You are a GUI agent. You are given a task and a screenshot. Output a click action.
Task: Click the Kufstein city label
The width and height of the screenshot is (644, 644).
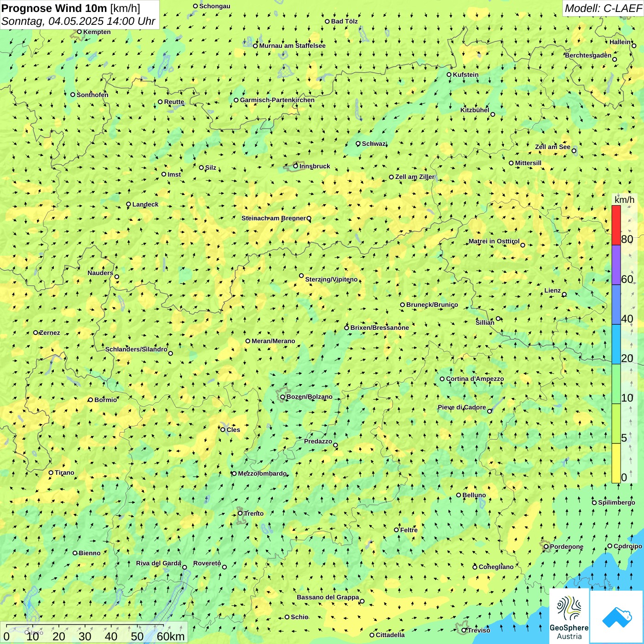[x=466, y=75]
